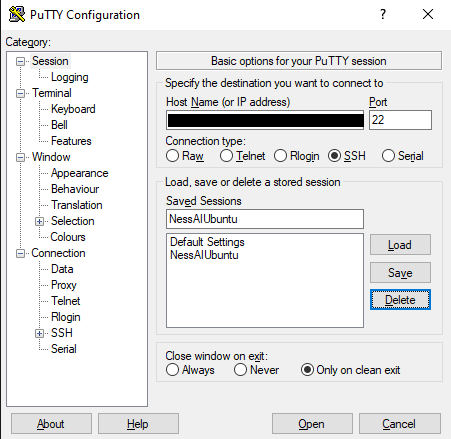
Task: Collapse the Terminal category node
Action: [21, 93]
